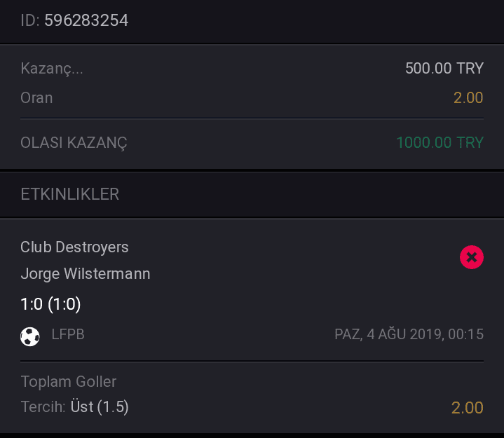Click the Kazanç... stake label
Screen dimensions: 504x438
(x=52, y=69)
